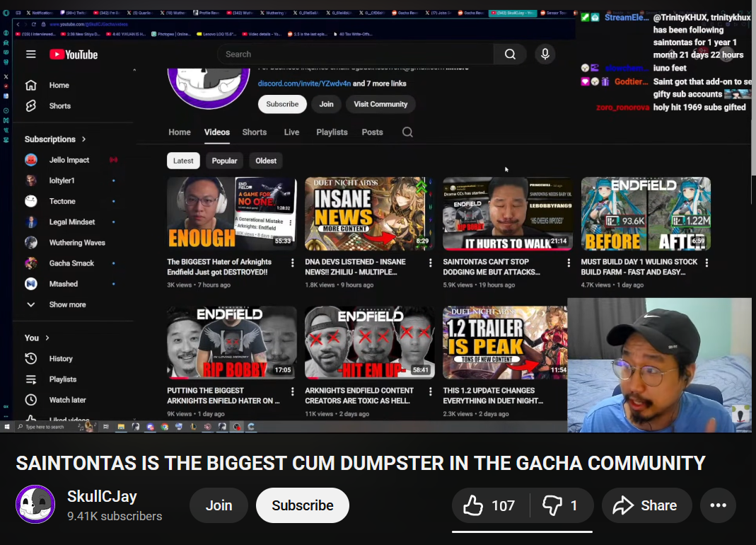Viewport: 756px width, 545px height.
Task: Open Tectone subscription
Action: 72,201
